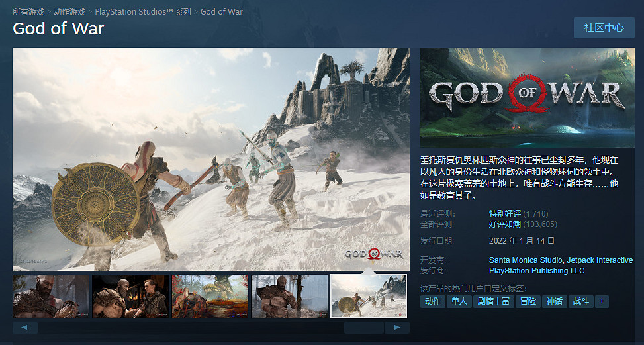This screenshot has height=345, width=644.
Task: Click the screenshot strip scrollbar handle
Action: [364, 328]
